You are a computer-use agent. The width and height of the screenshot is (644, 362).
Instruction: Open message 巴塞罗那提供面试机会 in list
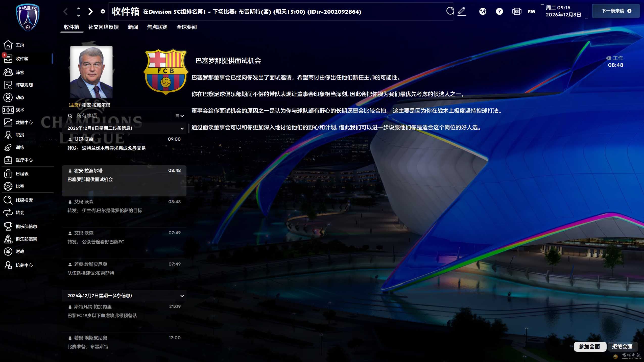124,181
